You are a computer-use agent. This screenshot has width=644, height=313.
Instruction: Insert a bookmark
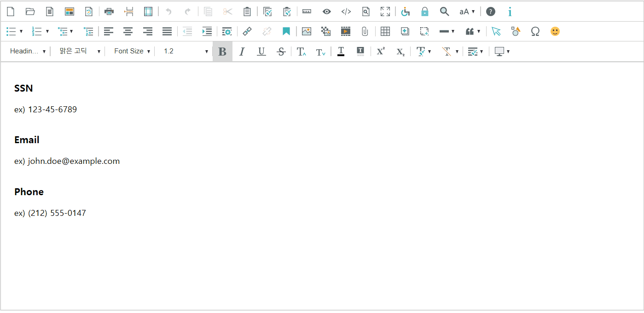(x=286, y=31)
